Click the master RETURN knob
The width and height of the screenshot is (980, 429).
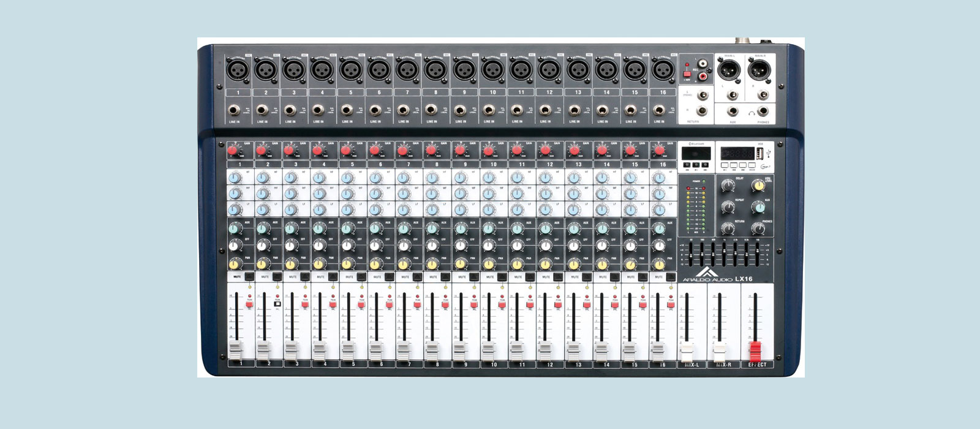pos(728,229)
